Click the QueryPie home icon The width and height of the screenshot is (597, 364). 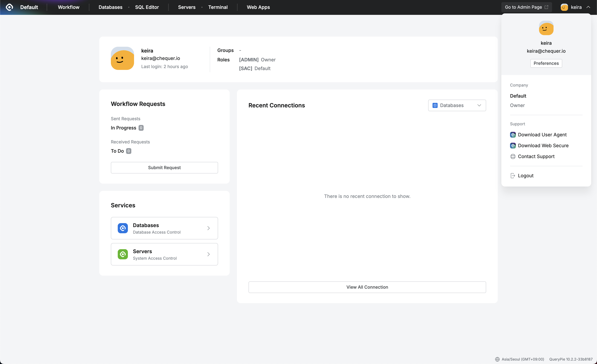click(x=9, y=7)
